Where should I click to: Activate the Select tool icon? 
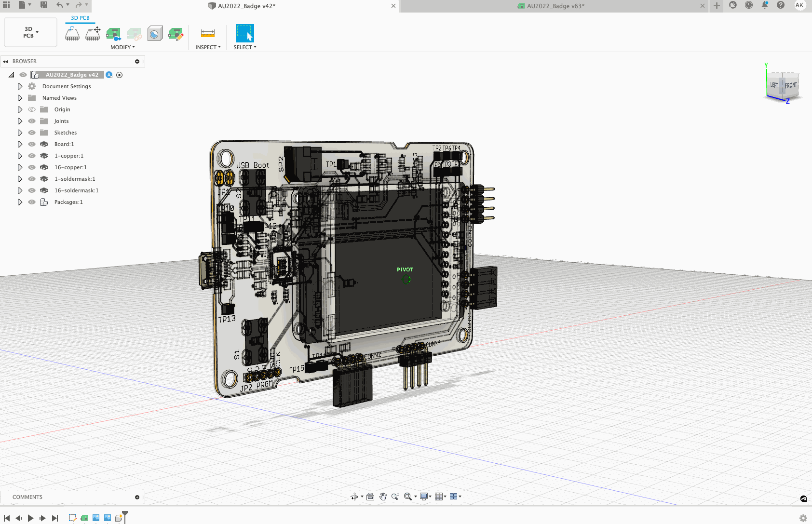point(244,33)
